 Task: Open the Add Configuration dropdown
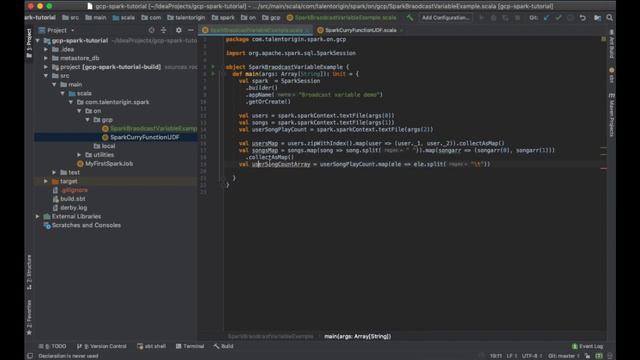pos(445,18)
